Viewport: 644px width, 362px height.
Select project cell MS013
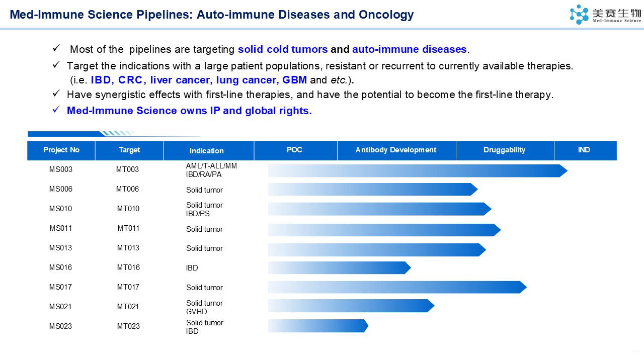[x=61, y=248]
